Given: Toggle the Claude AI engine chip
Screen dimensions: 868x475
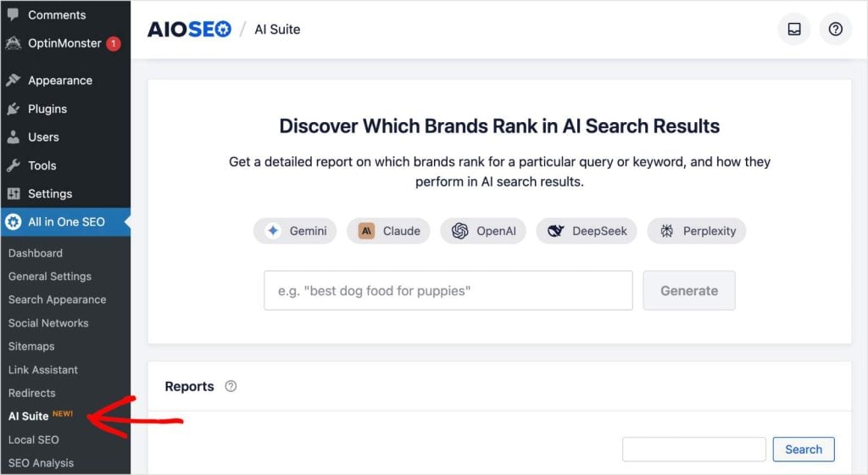Looking at the screenshot, I should coord(388,231).
